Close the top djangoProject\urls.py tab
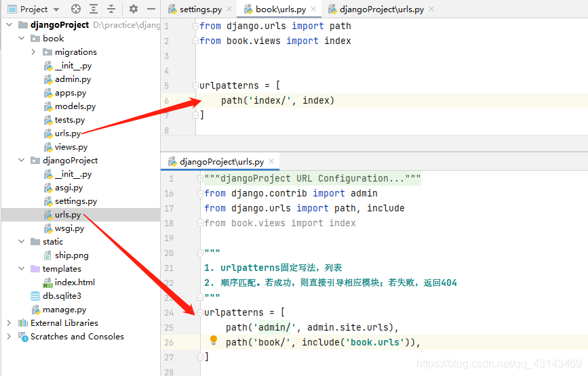Screen dimensions: 588x376 pyautogui.click(x=431, y=9)
